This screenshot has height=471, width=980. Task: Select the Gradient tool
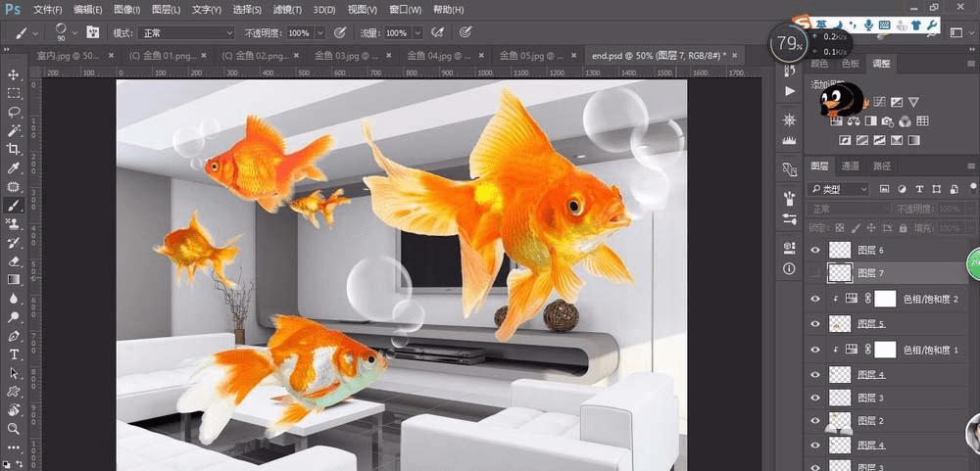pyautogui.click(x=14, y=280)
